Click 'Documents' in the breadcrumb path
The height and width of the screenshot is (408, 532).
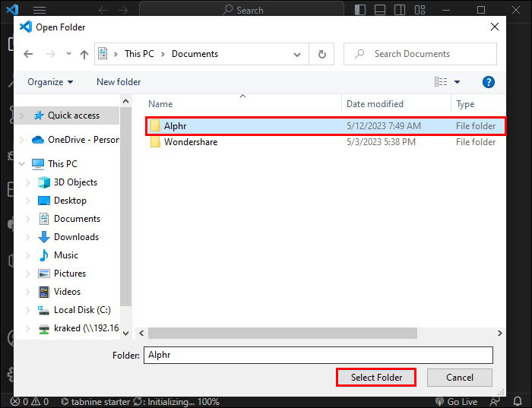pyautogui.click(x=195, y=54)
